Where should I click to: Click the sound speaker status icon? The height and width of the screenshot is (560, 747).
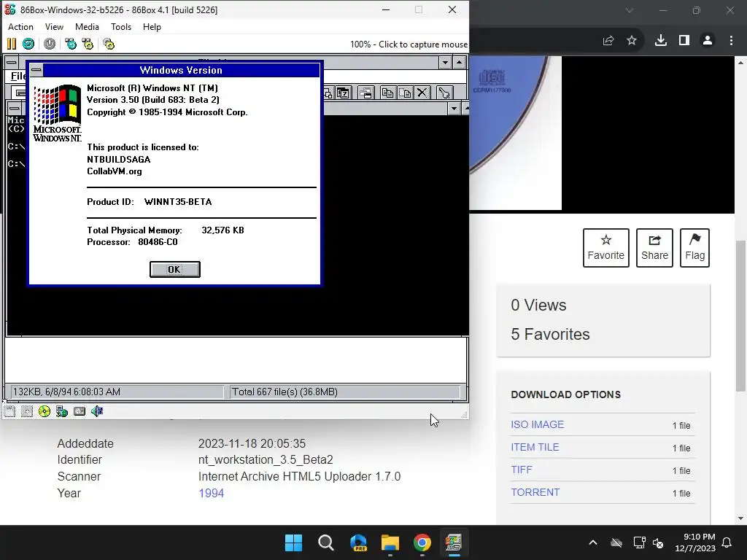point(97,411)
